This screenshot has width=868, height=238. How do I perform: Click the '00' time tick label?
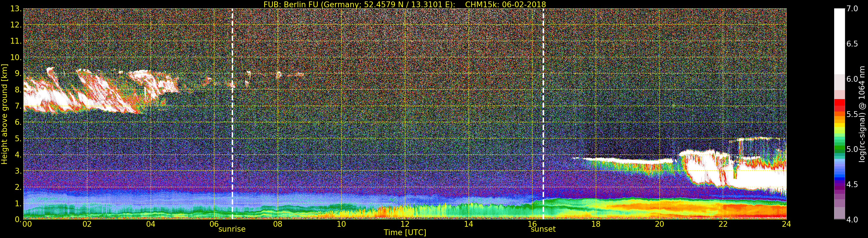tap(27, 224)
